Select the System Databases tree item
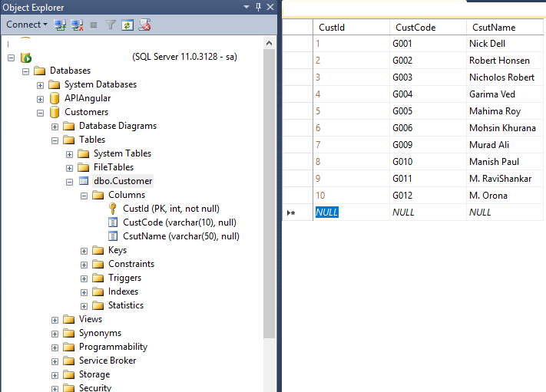Screen dimensions: 546x392 [x=101, y=84]
